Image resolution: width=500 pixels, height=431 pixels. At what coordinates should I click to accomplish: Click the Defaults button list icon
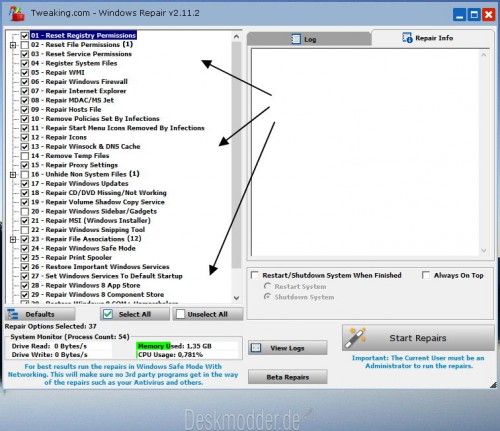pyautogui.click(x=13, y=314)
